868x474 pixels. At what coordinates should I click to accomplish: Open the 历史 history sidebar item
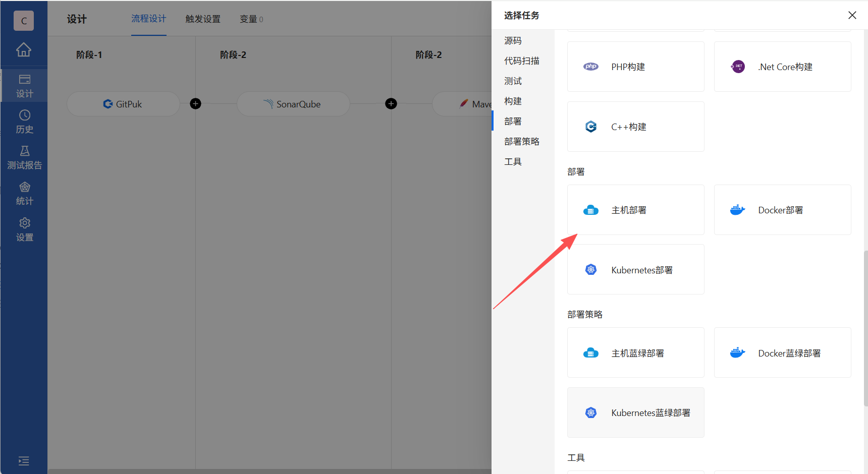pyautogui.click(x=24, y=122)
